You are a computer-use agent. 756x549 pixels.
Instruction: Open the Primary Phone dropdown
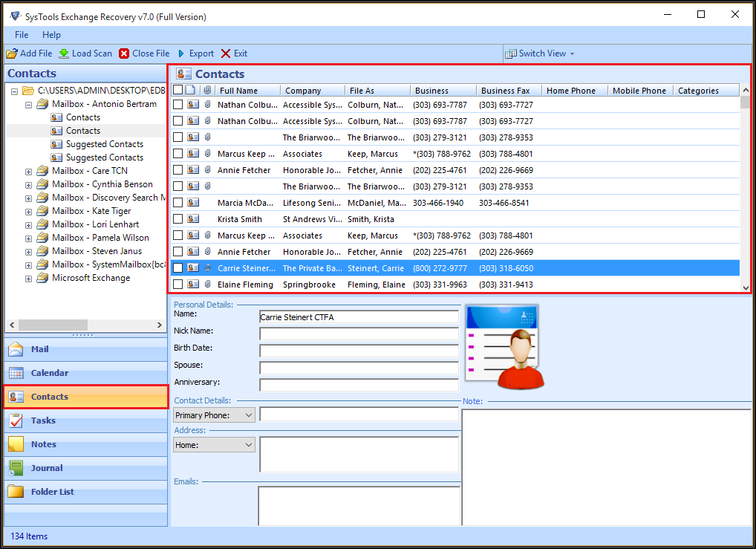(214, 415)
